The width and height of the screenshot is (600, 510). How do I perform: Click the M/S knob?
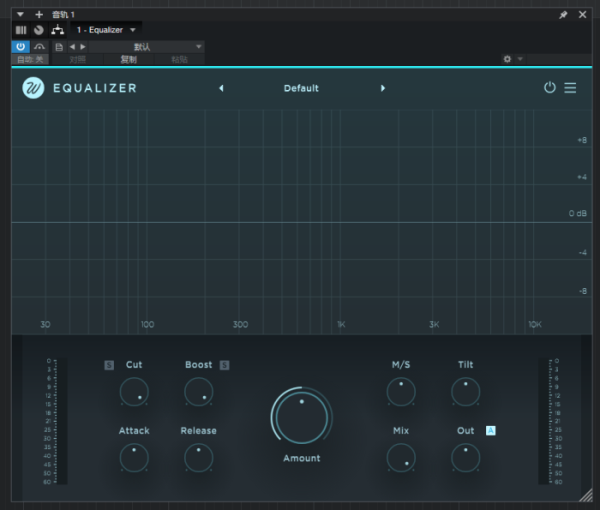[x=401, y=392]
